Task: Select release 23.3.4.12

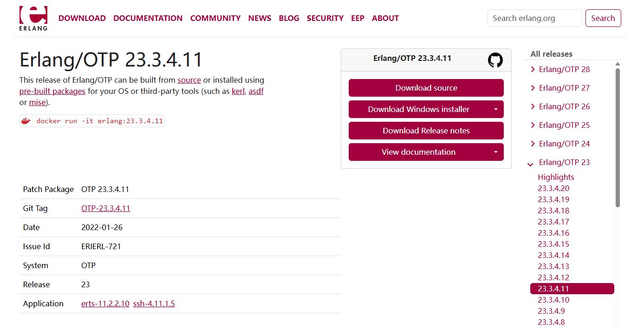Action: click(553, 277)
